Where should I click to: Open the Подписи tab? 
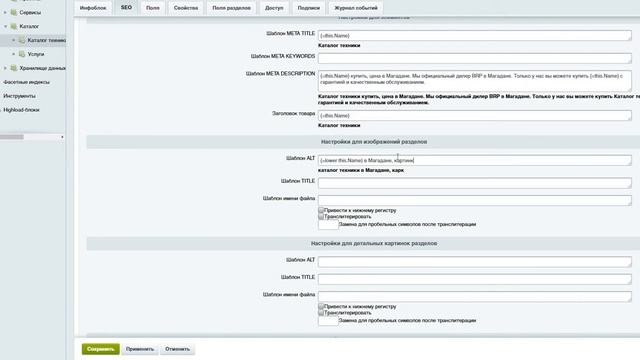pyautogui.click(x=309, y=8)
